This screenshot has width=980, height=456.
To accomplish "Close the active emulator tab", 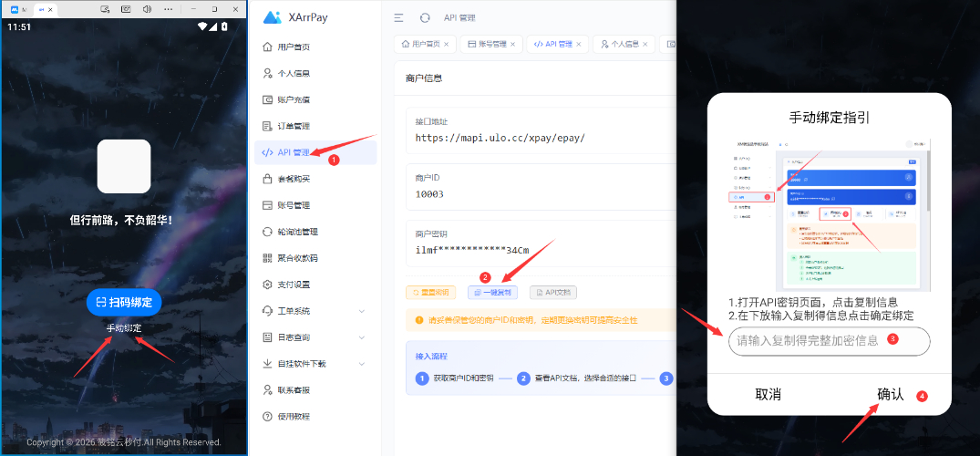I will [51, 10].
